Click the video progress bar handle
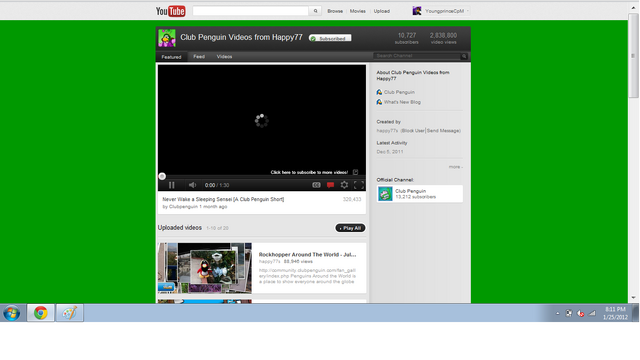The image size is (640, 360). [162, 176]
